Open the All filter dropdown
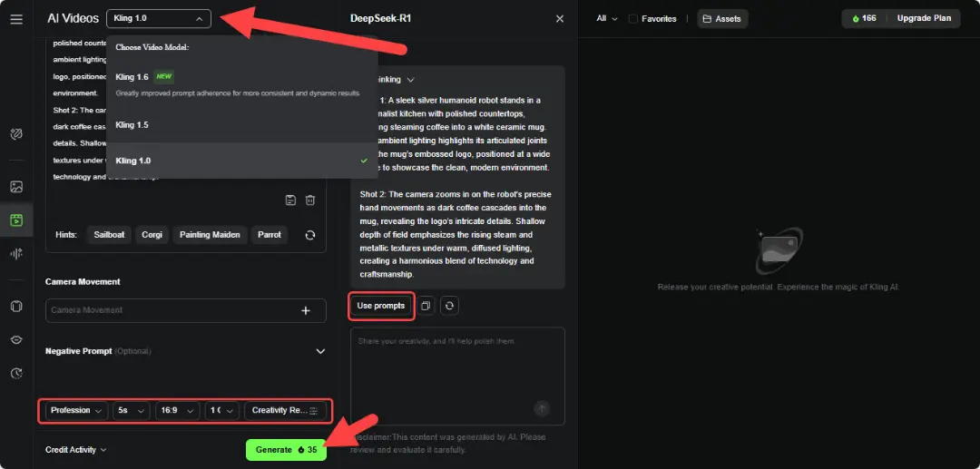This screenshot has height=469, width=980. pos(607,19)
